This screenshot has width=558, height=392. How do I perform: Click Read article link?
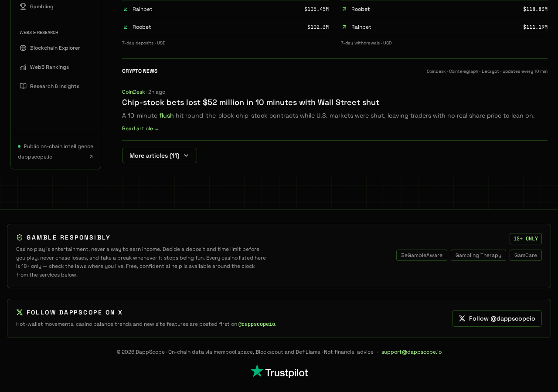tap(140, 128)
